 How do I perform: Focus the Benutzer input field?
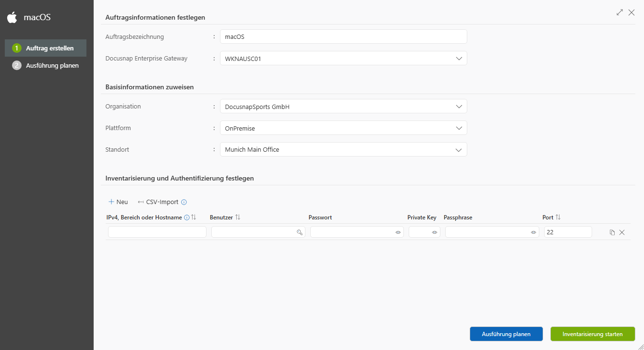pos(258,232)
